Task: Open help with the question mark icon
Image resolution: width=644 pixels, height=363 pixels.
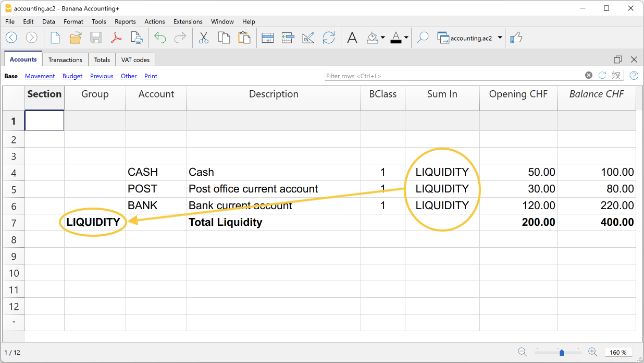Action: click(634, 75)
